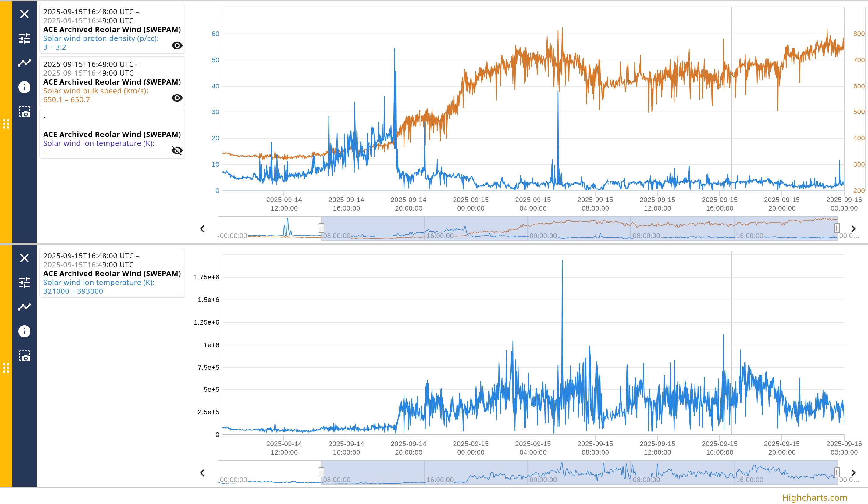This screenshot has width=868, height=504.
Task: Click the line chart icon in the bottom panel
Action: pos(24,307)
